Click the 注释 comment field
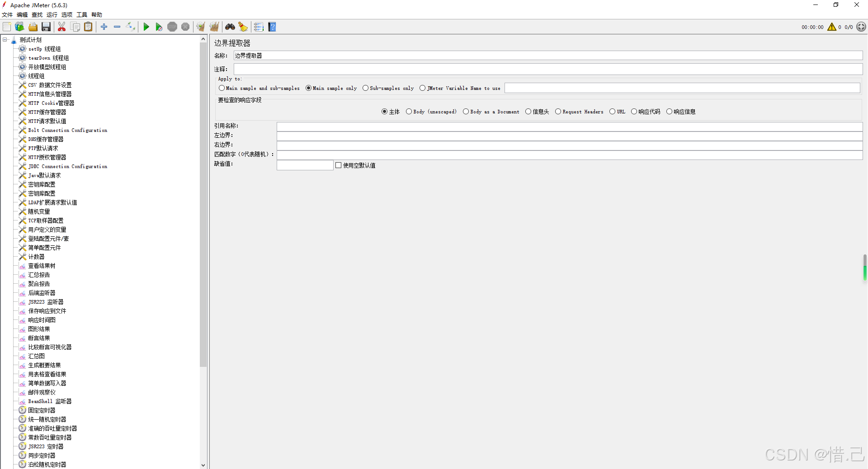868x469 pixels. [548, 69]
